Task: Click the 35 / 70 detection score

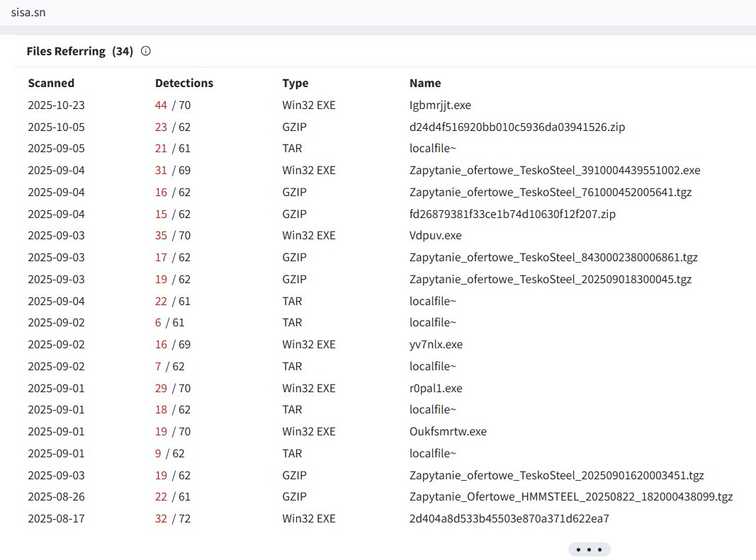Action: pos(173,236)
